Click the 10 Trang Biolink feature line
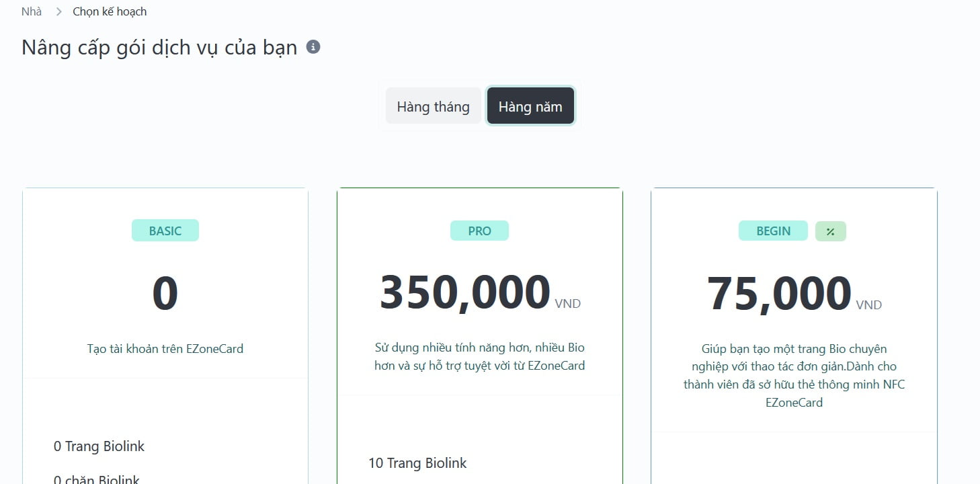 tap(417, 463)
